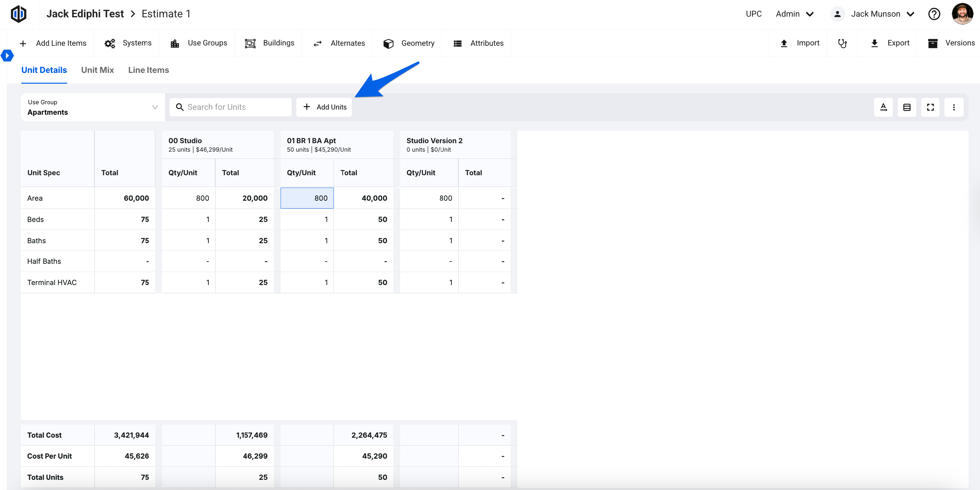Expand the blue side panel arrow

[x=7, y=56]
